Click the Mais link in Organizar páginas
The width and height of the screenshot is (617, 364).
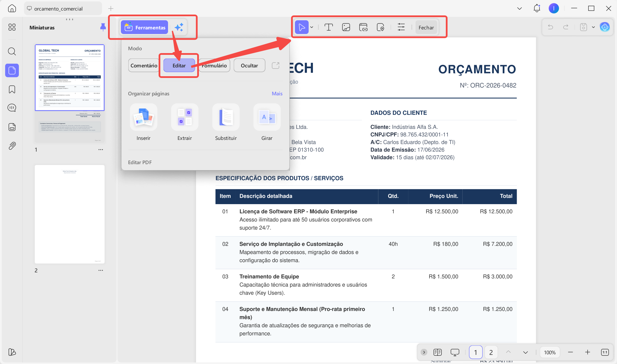click(x=277, y=94)
